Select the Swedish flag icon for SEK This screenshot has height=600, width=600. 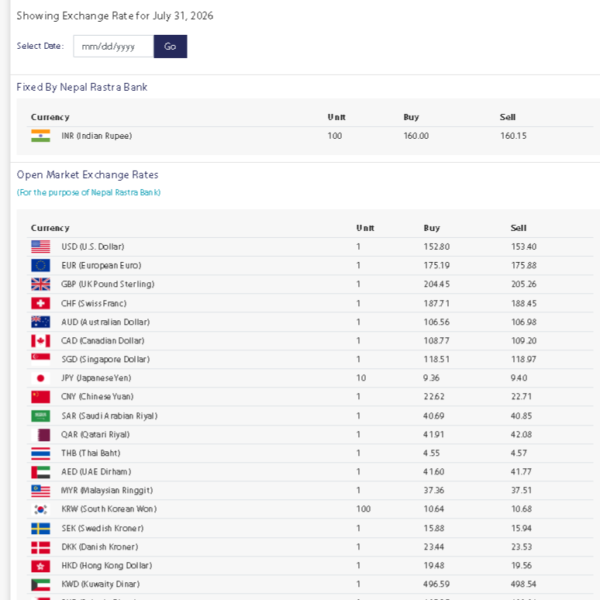[41, 528]
